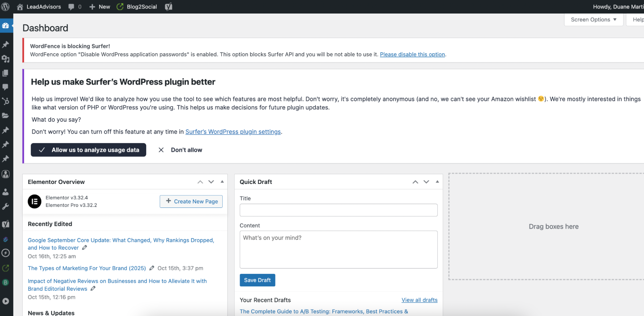Open the New content menu
The width and height of the screenshot is (644, 316).
click(100, 7)
